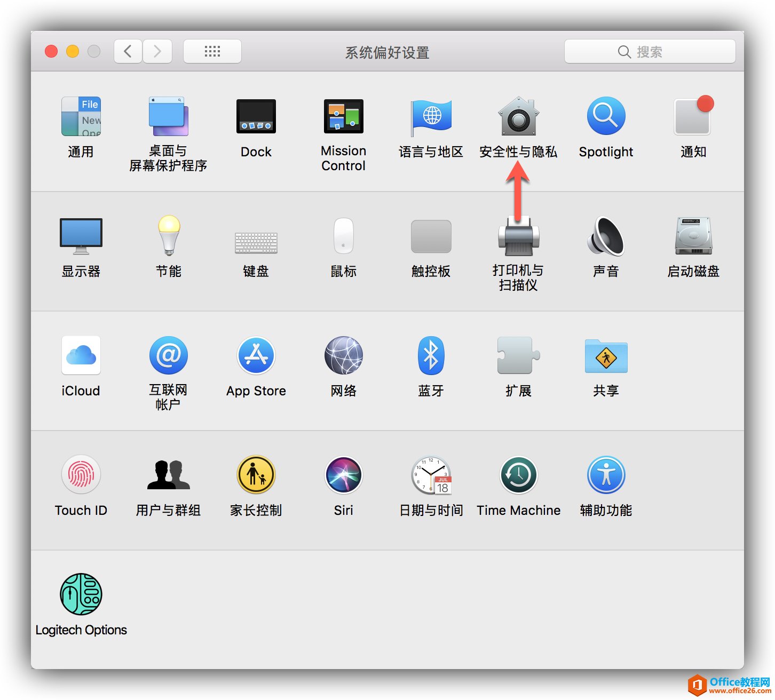The width and height of the screenshot is (775, 700).
Task: Minimize the window with yellow button
Action: coord(73,51)
